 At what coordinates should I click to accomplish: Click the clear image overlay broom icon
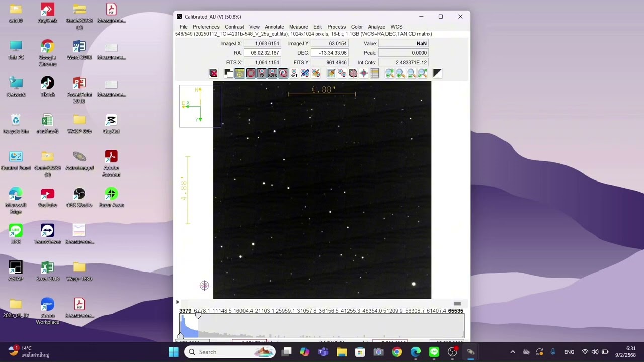[x=331, y=73]
